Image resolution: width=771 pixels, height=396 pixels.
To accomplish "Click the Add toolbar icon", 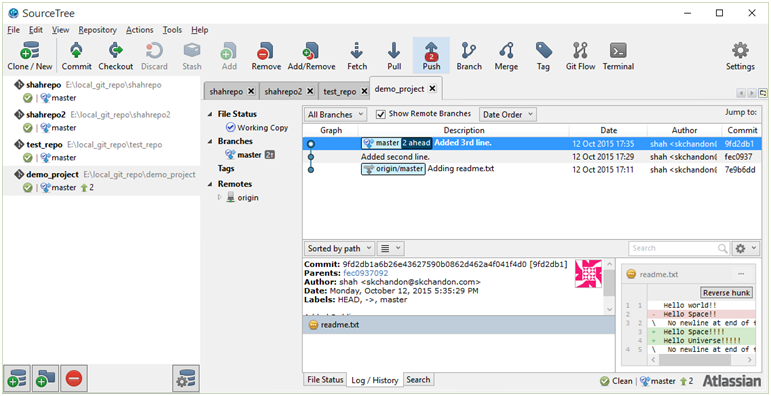I will tap(229, 55).
